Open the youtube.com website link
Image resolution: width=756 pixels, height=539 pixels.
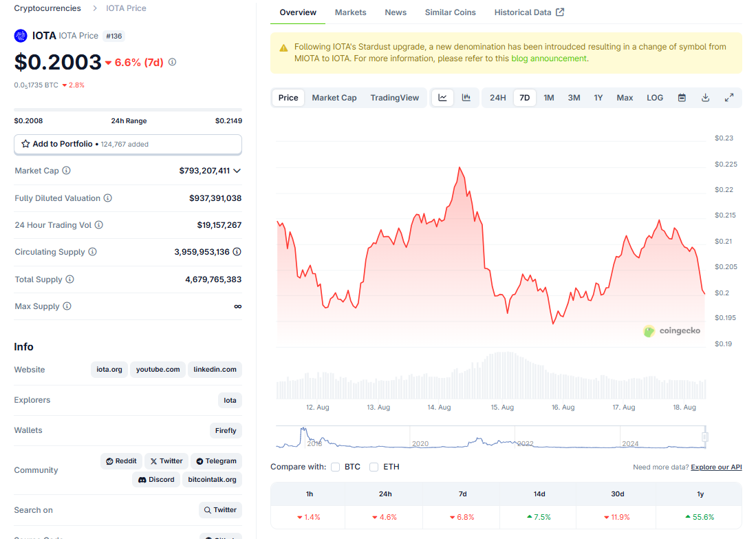pos(158,370)
